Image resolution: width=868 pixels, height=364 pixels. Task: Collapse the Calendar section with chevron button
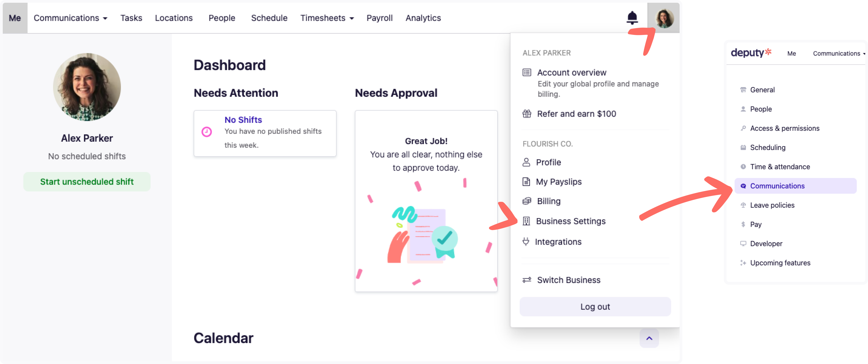[x=649, y=338]
